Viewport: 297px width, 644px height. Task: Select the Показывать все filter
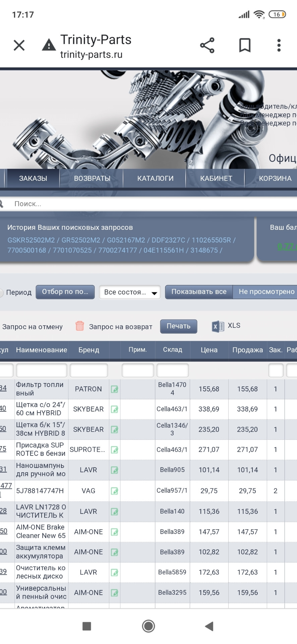(x=199, y=292)
